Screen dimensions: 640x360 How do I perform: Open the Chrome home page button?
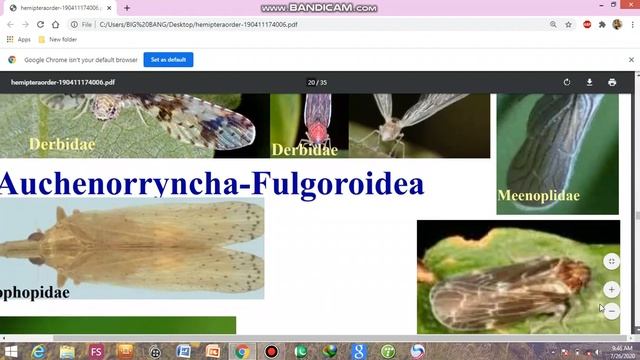point(56,24)
